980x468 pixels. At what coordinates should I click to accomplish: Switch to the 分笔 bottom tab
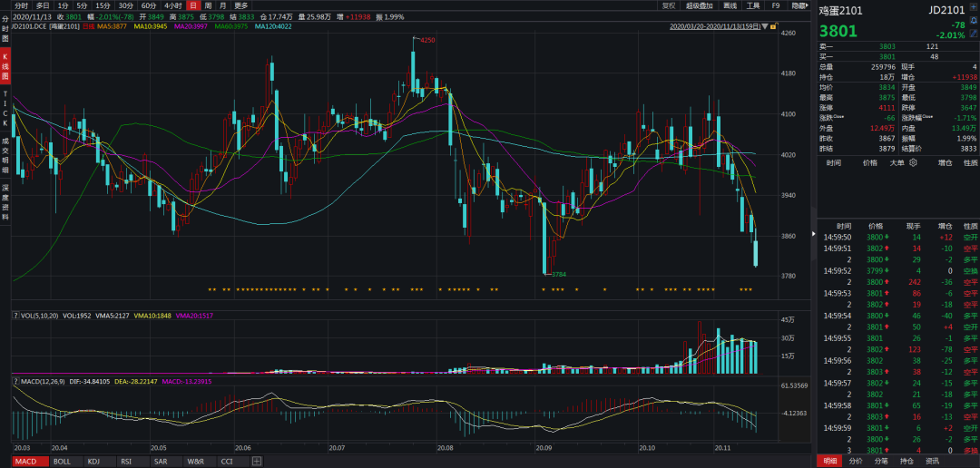(x=881, y=461)
